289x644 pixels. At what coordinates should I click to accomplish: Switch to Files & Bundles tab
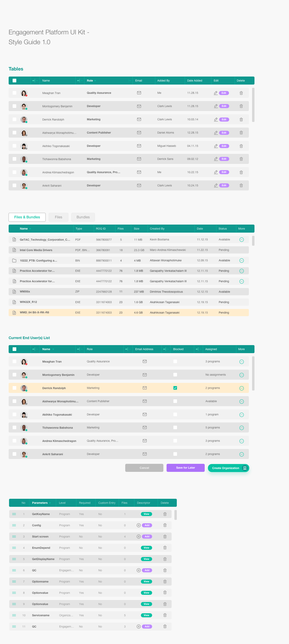pos(27,217)
